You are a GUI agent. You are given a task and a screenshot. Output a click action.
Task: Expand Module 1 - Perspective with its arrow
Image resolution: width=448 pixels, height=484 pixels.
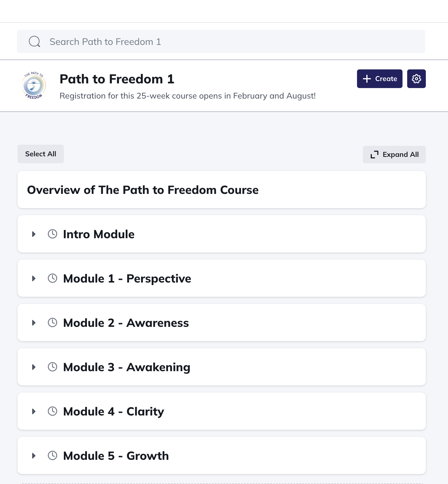point(34,278)
